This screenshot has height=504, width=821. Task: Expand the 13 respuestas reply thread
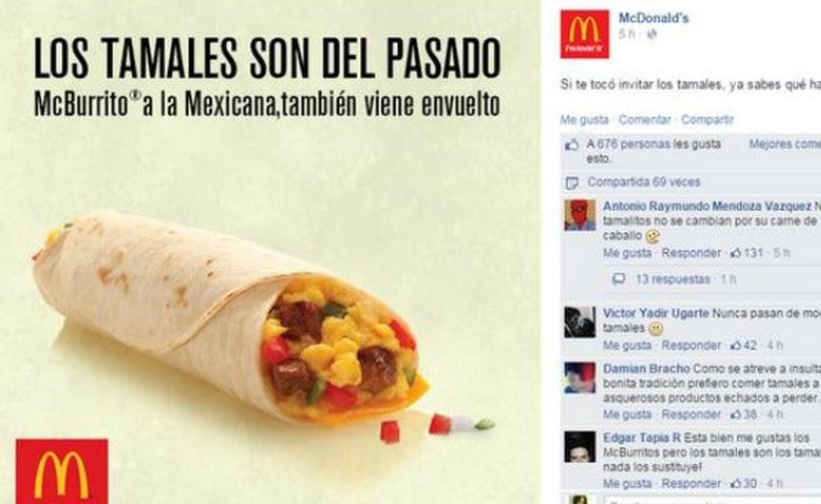click(x=672, y=279)
